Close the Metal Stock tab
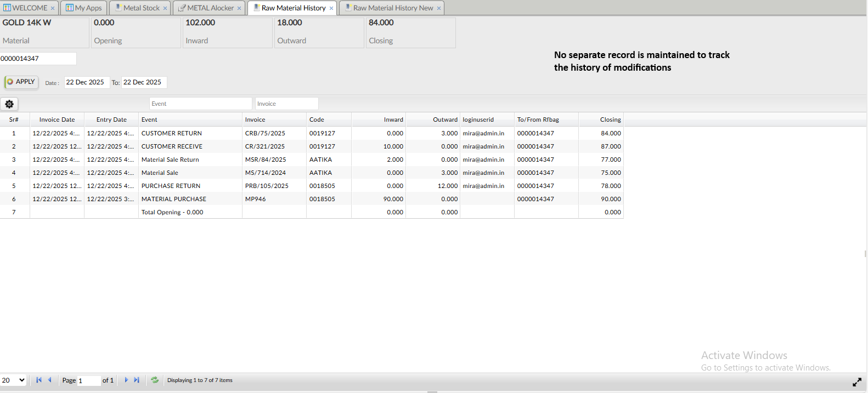868x393 pixels. tap(165, 8)
